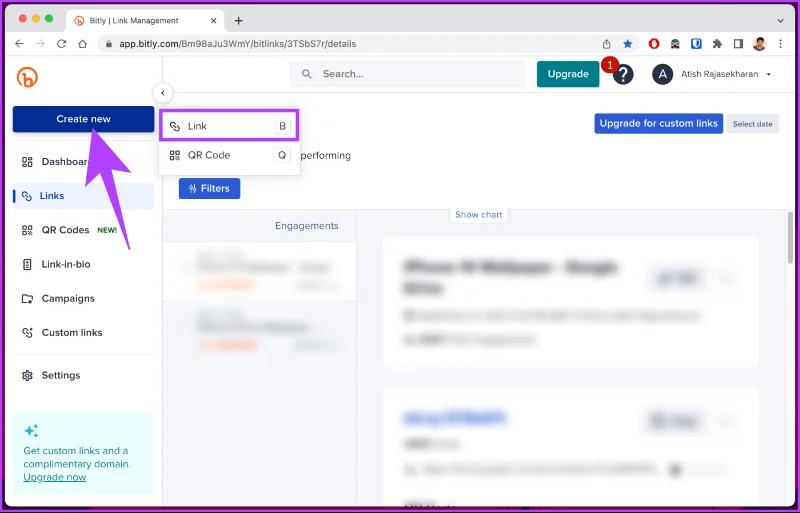Click the share page icon in address bar
This screenshot has width=800, height=513.
click(x=606, y=44)
